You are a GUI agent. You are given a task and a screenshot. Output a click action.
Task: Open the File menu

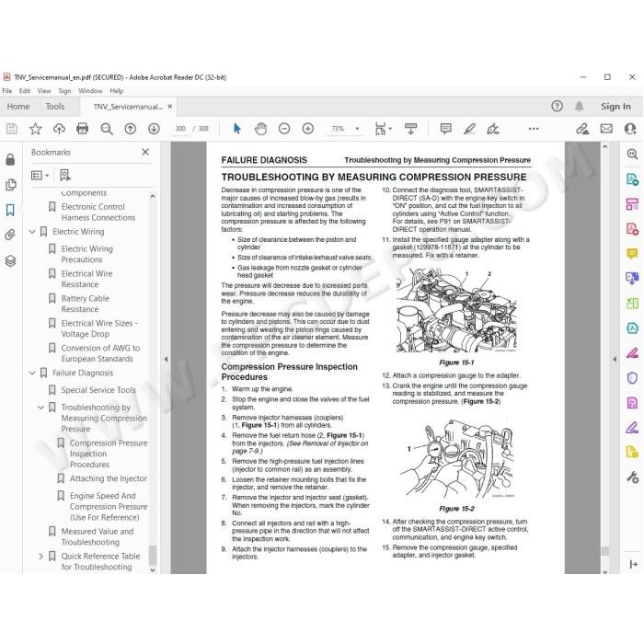coord(7,91)
